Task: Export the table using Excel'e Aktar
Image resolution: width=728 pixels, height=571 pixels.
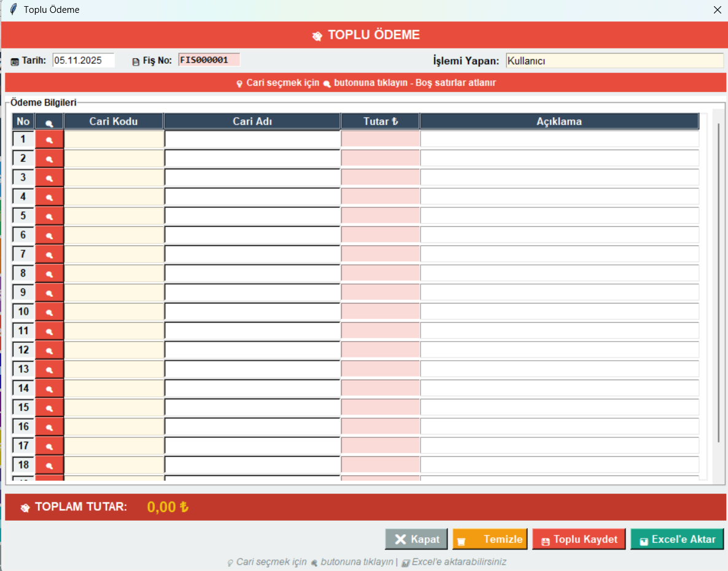Action: coord(677,539)
